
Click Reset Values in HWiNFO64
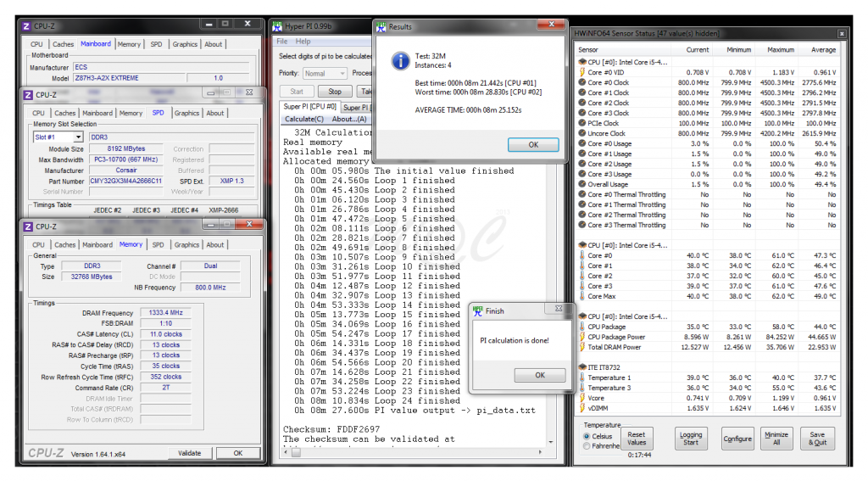637,438
